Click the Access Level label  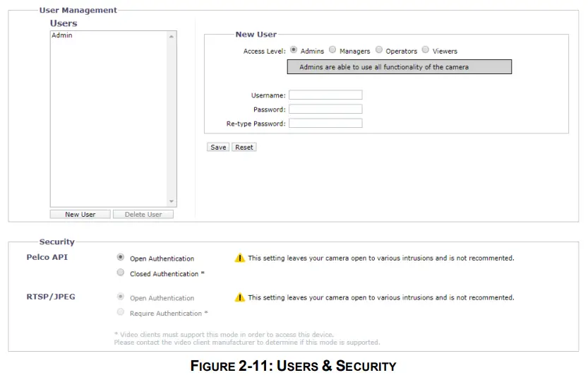click(x=265, y=51)
